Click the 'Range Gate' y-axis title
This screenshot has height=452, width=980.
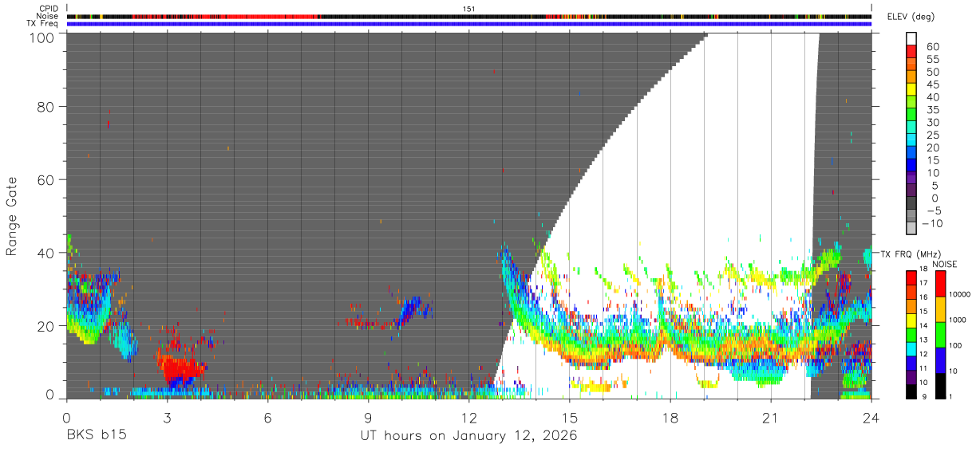click(12, 216)
